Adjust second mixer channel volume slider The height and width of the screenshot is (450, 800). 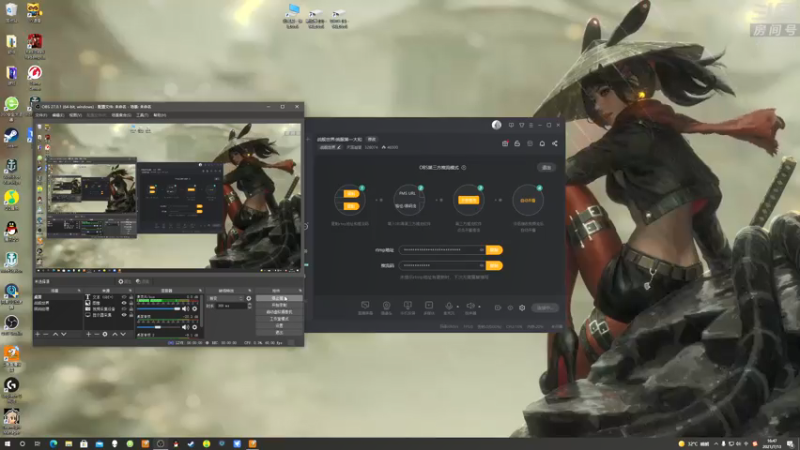click(159, 327)
